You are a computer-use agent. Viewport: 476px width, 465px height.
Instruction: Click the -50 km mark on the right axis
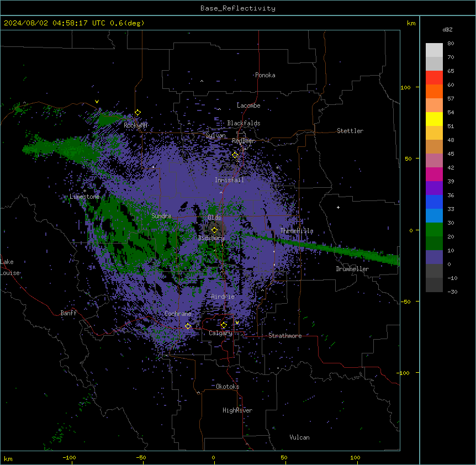[405, 302]
